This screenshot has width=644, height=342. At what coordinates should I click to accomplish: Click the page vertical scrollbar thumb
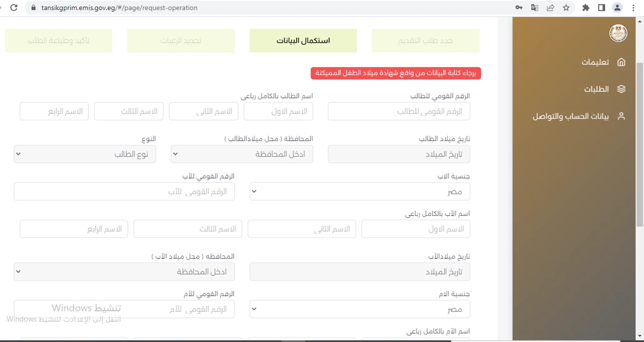click(640, 145)
